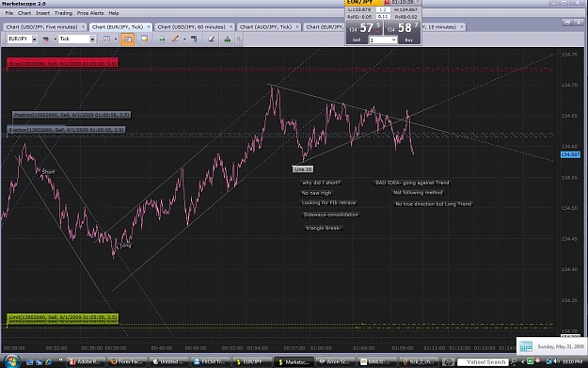Image resolution: width=588 pixels, height=368 pixels.
Task: Open the Trading menu
Action: pyautogui.click(x=63, y=13)
